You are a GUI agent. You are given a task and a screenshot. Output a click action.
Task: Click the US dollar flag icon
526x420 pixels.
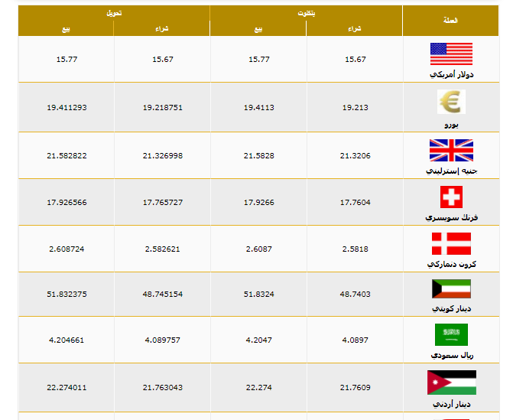(451, 54)
